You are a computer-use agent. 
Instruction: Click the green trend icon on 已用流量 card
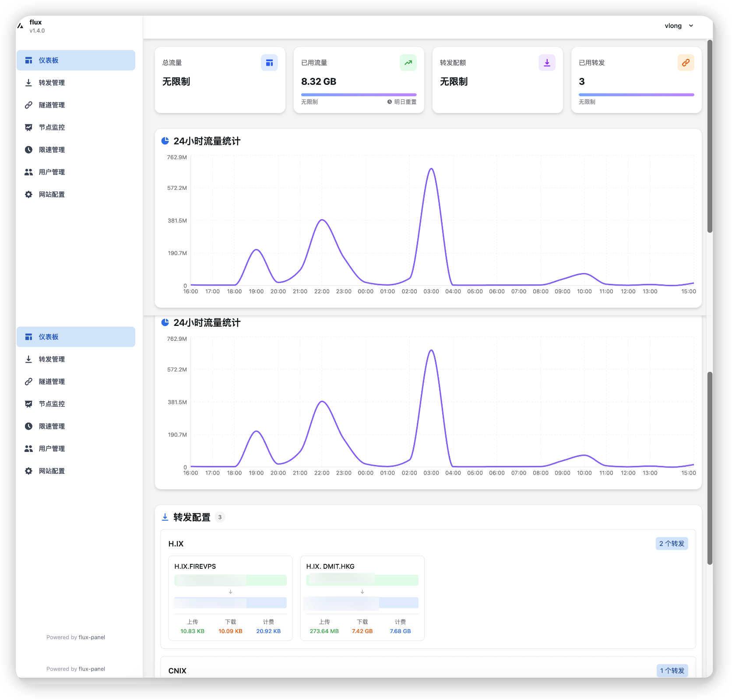(x=408, y=63)
